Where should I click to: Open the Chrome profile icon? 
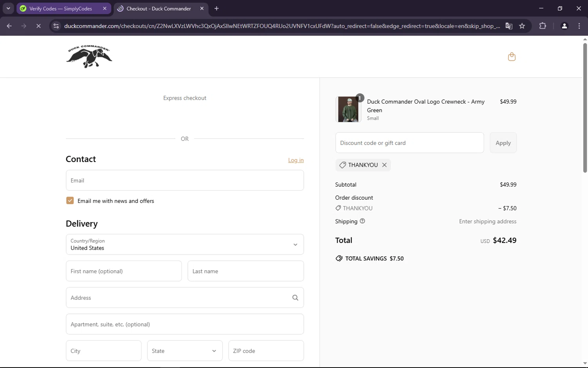click(564, 26)
